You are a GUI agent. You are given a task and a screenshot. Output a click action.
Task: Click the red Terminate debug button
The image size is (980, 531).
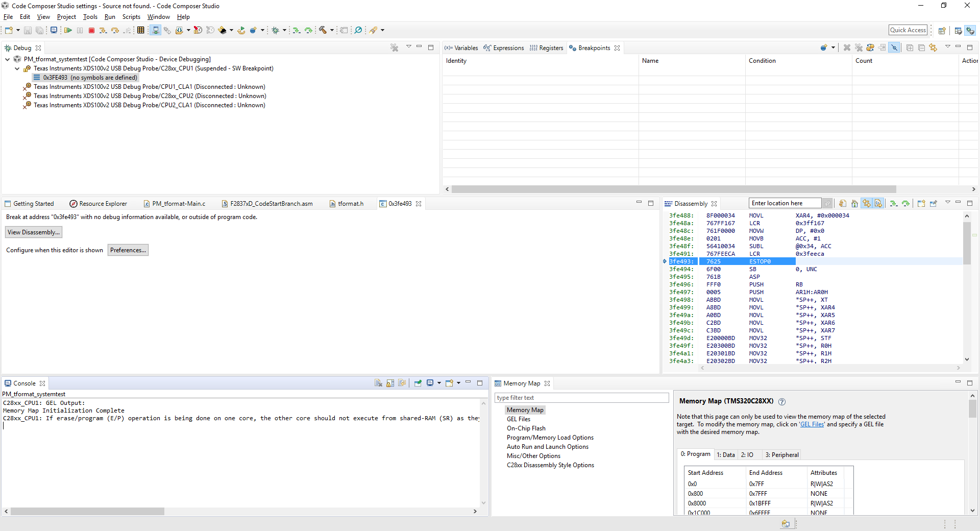(x=92, y=31)
